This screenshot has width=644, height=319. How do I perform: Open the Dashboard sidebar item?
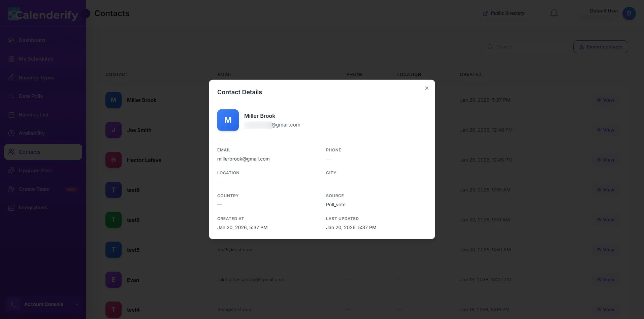32,40
